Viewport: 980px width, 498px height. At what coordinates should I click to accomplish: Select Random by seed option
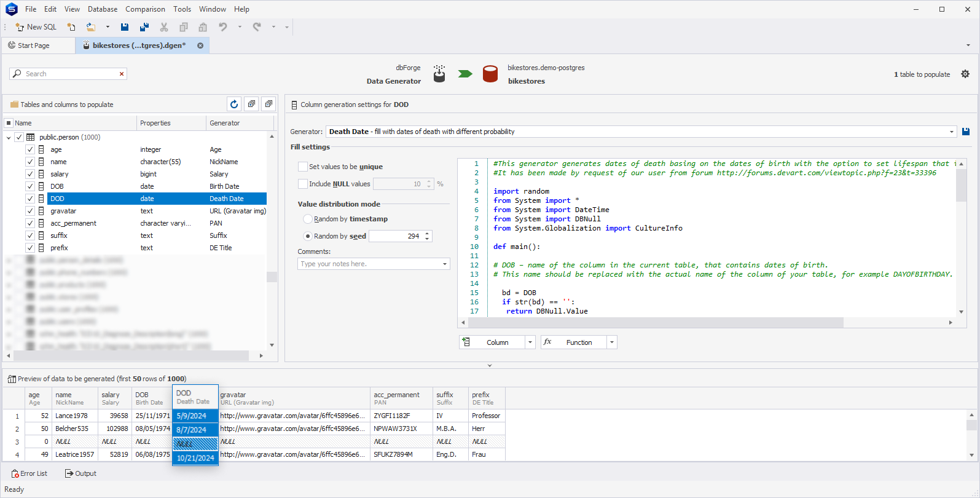(308, 236)
